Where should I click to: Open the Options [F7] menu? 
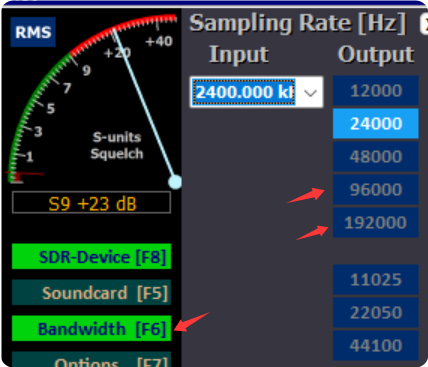click(91, 359)
